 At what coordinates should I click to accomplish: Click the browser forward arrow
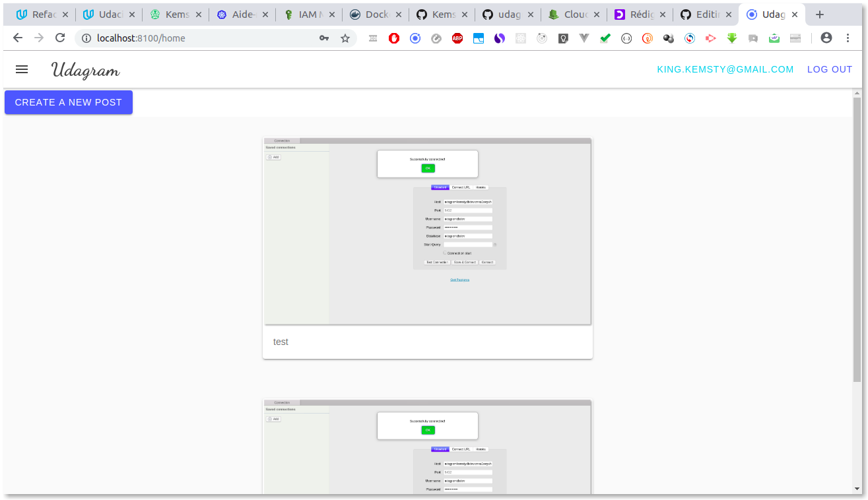pos(39,38)
